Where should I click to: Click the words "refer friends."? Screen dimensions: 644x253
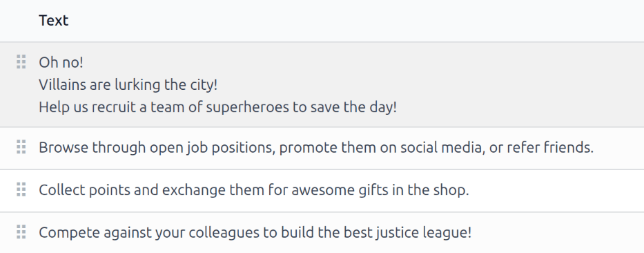550,147
